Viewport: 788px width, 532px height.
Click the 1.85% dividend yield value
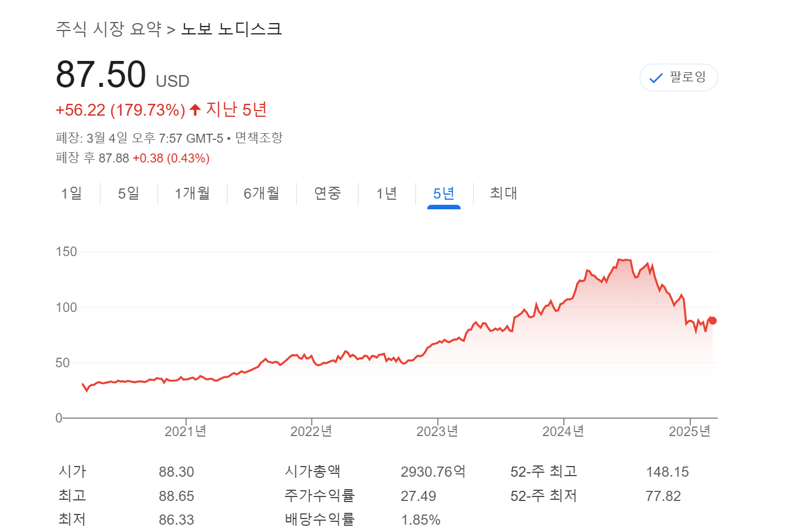[421, 520]
